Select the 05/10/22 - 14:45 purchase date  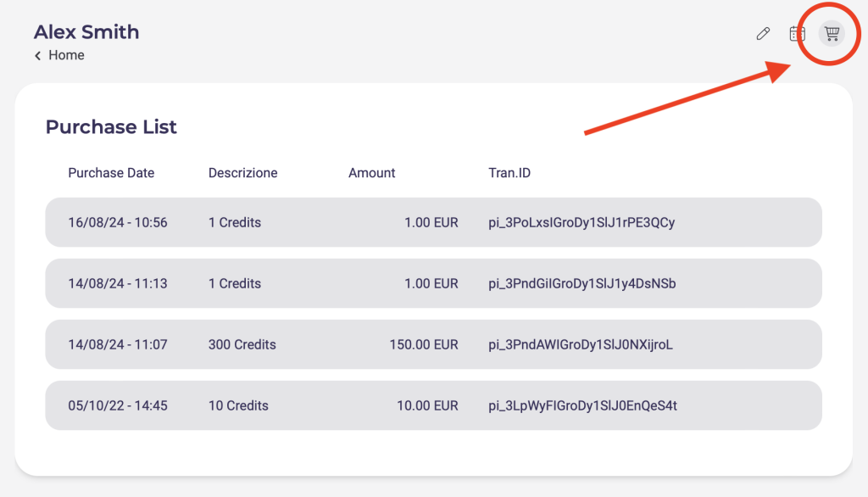[118, 406]
